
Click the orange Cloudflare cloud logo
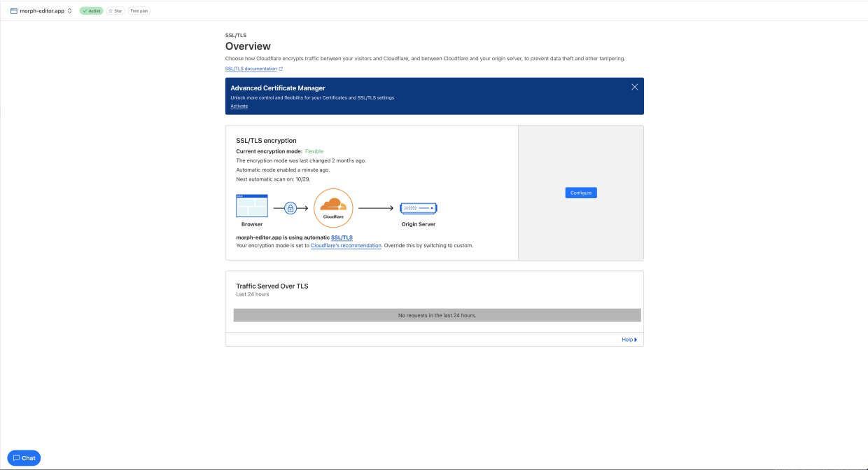333,205
